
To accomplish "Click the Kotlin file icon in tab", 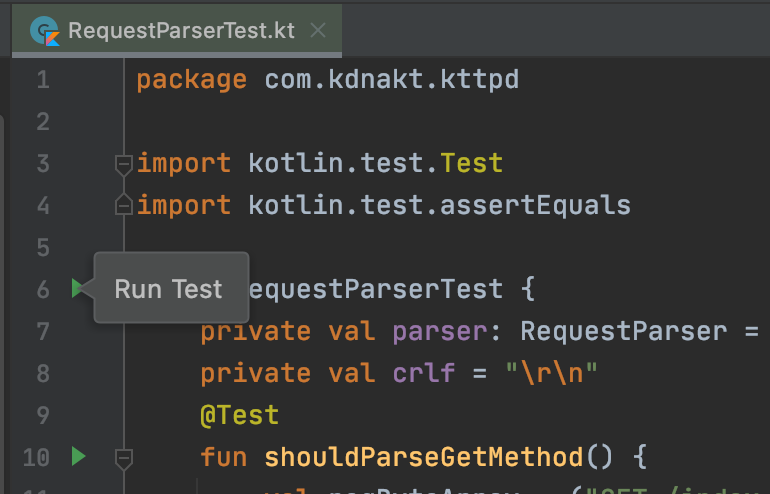I will [45, 31].
